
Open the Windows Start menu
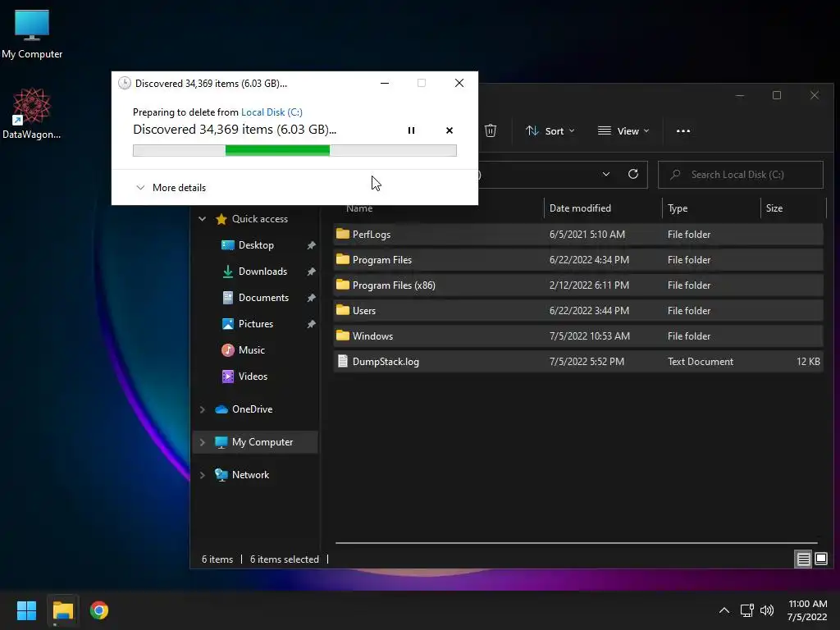pos(26,610)
